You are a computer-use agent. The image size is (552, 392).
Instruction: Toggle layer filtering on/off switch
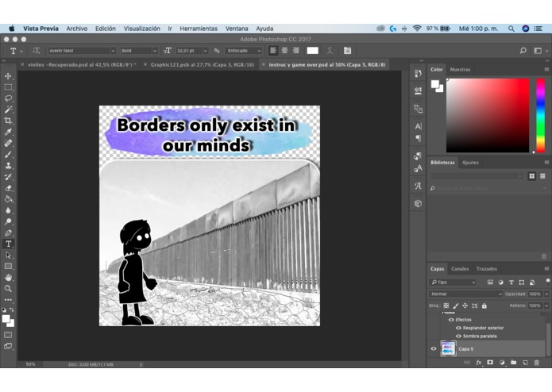[547, 281]
